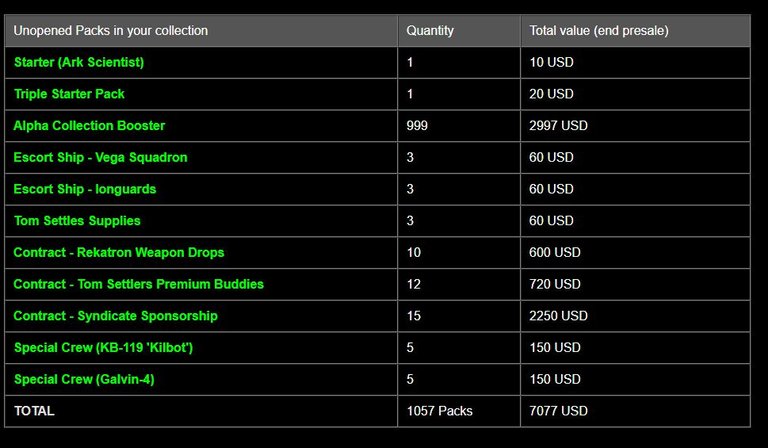Open the Alpha Collection Booster link
The height and width of the screenshot is (448, 768).
coord(89,126)
